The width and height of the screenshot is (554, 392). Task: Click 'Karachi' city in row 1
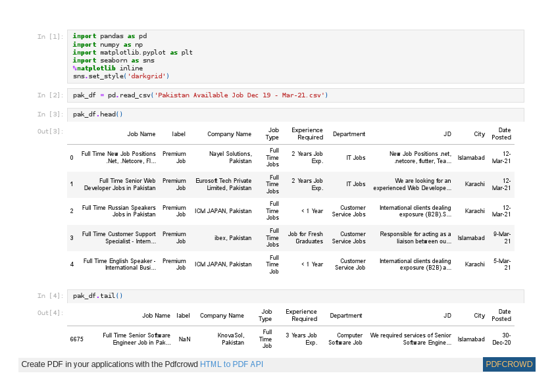(x=474, y=184)
